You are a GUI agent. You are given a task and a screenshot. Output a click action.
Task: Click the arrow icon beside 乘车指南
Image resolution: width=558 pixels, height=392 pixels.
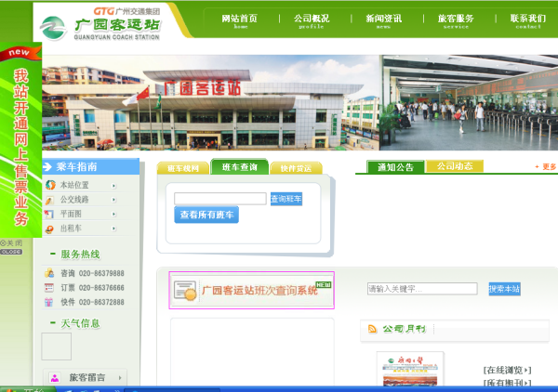pyautogui.click(x=47, y=166)
